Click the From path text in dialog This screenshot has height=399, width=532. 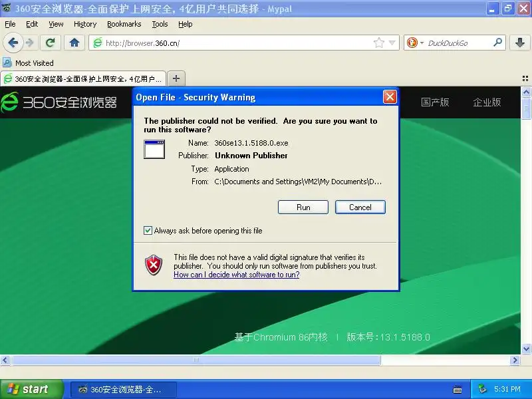tap(298, 182)
